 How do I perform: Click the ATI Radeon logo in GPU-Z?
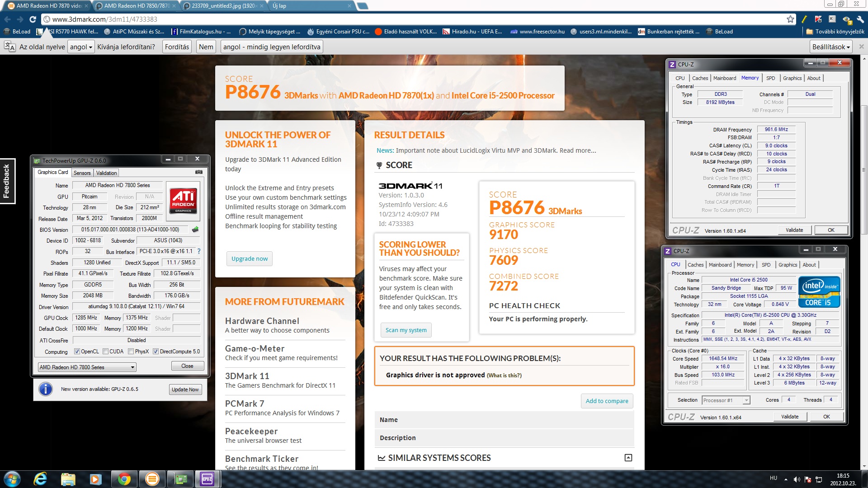point(183,201)
